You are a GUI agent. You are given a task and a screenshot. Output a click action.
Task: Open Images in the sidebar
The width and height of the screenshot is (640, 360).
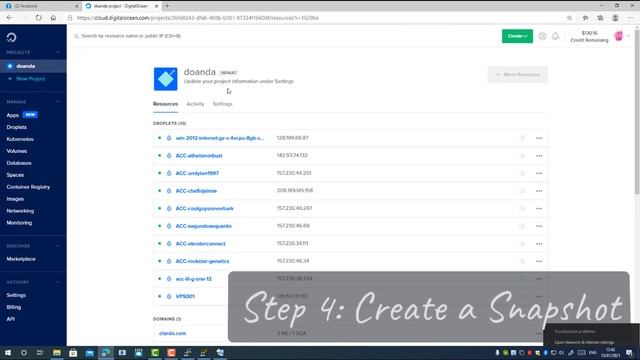pyautogui.click(x=15, y=199)
